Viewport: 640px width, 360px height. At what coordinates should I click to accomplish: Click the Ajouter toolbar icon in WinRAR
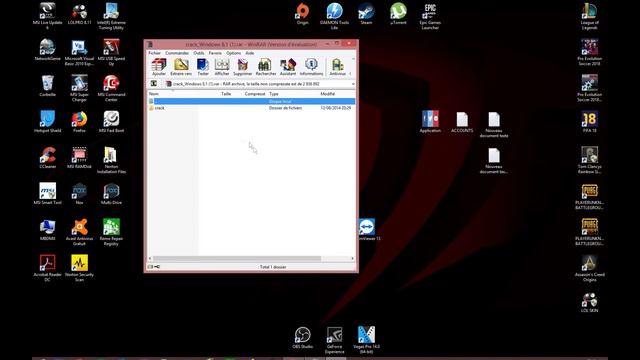coord(159,67)
